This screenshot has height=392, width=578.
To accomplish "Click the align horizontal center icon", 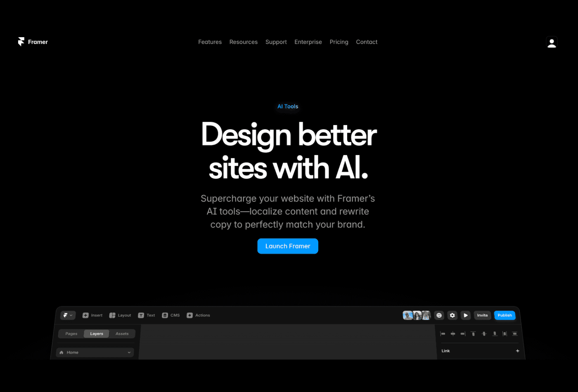I will tap(453, 334).
